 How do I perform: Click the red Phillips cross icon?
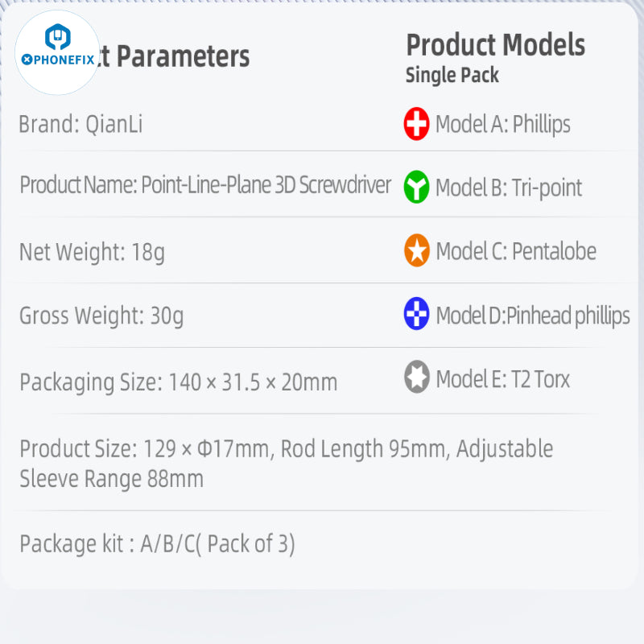tap(416, 124)
